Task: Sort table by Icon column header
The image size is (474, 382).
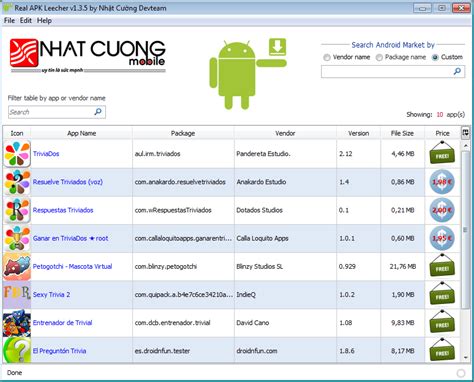Action: (x=17, y=133)
